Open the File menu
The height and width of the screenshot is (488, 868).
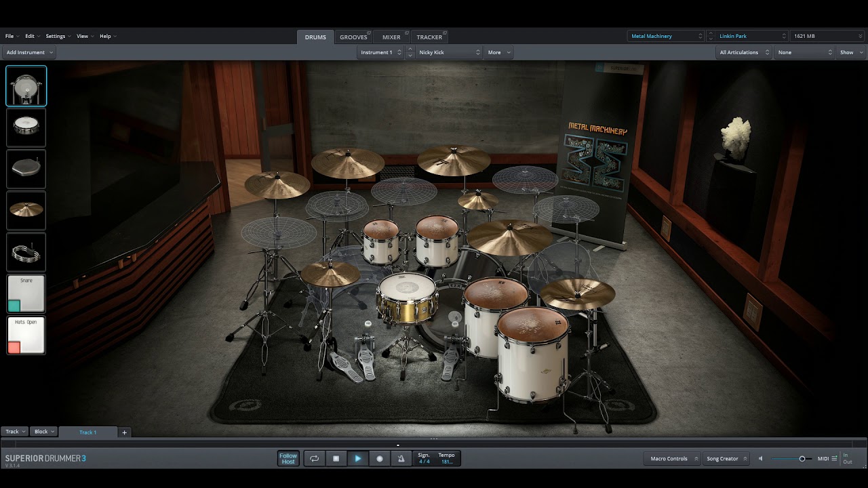pyautogui.click(x=12, y=36)
